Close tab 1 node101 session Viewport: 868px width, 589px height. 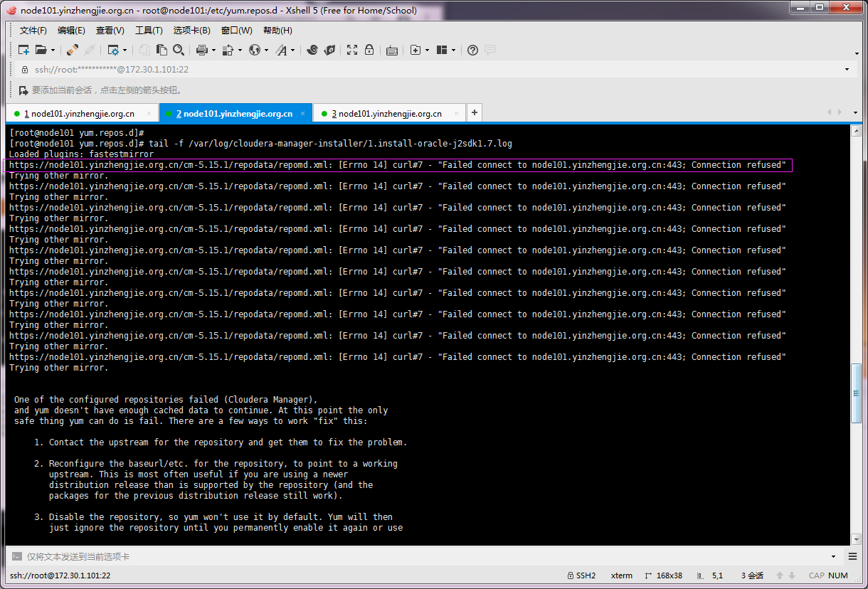(x=149, y=114)
